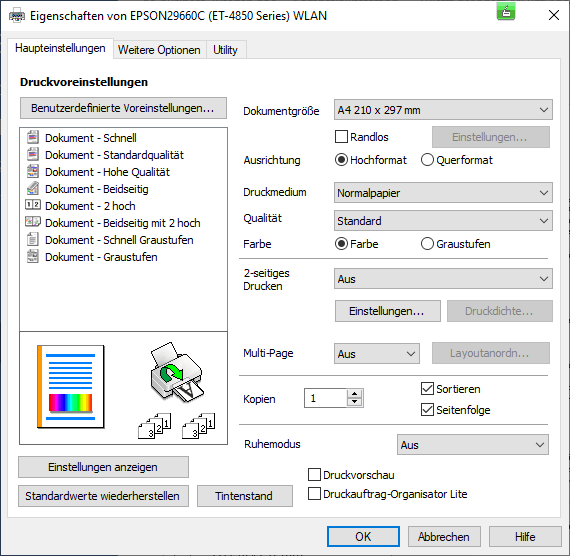
Task: Click the Dokument - Beidseitig preset icon
Action: 33,188
